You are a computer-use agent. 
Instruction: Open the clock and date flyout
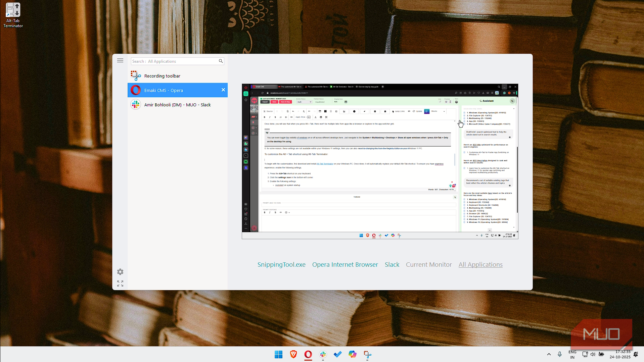click(620, 354)
